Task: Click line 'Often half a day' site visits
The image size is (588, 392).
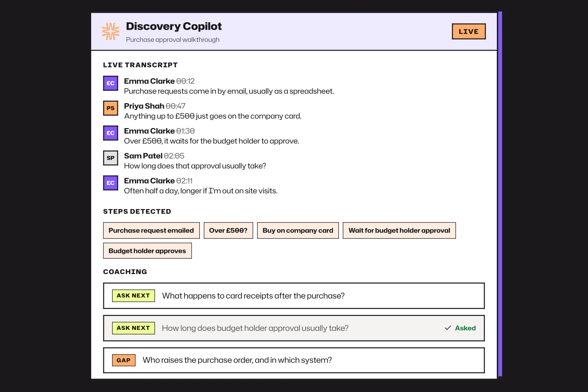Action: 201,191
